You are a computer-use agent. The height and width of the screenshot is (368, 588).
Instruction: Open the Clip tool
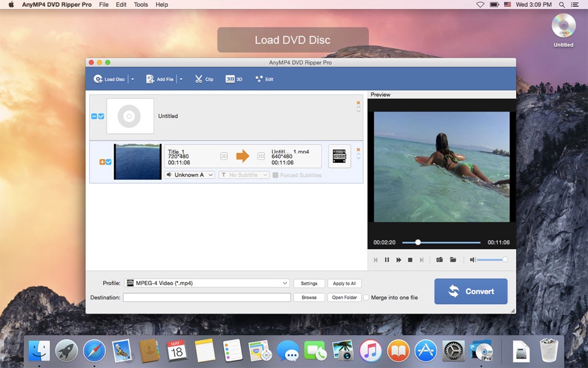tap(204, 79)
